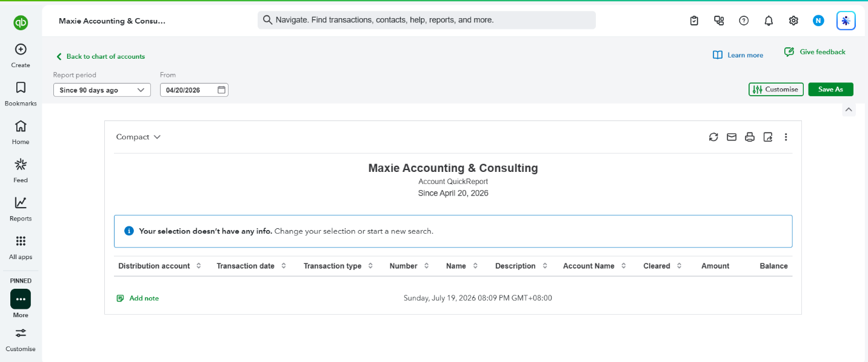Open sidebar Customise settings
Image resolution: width=868 pixels, height=362 pixels.
click(x=21, y=340)
